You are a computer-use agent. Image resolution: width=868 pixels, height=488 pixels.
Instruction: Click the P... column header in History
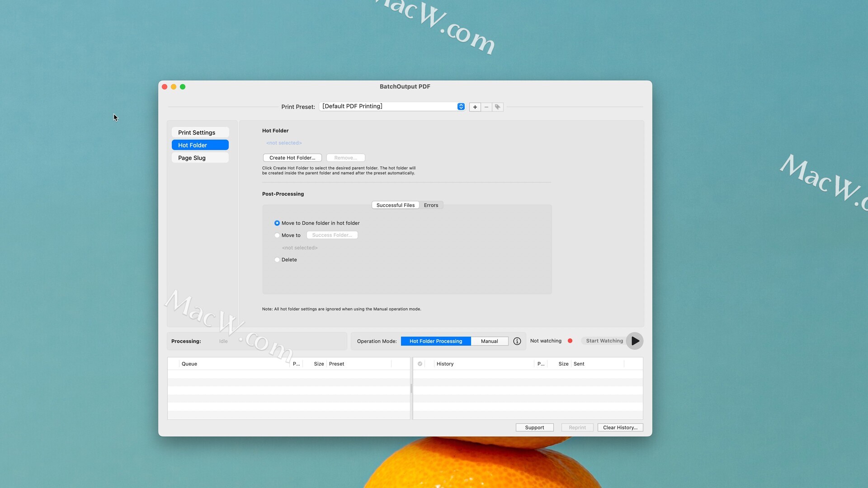pyautogui.click(x=541, y=364)
